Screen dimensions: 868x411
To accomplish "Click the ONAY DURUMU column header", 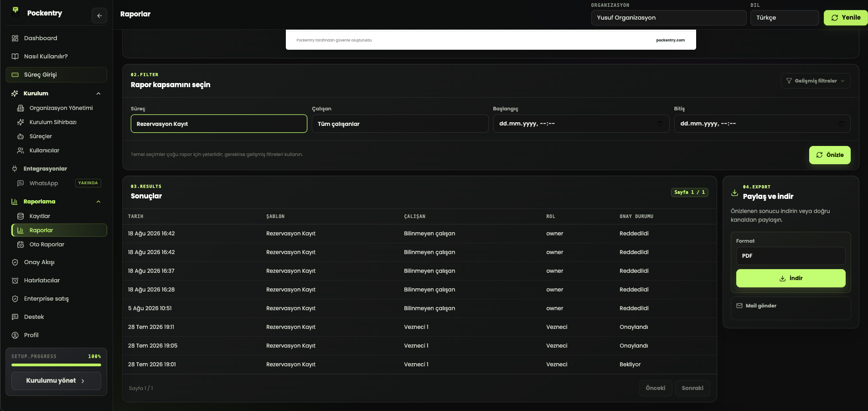I will 636,217.
